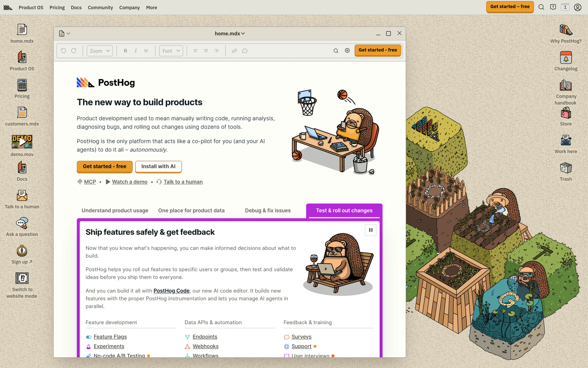Click the PostHog logo in top bar
This screenshot has height=368, width=588.
[x=8, y=7]
